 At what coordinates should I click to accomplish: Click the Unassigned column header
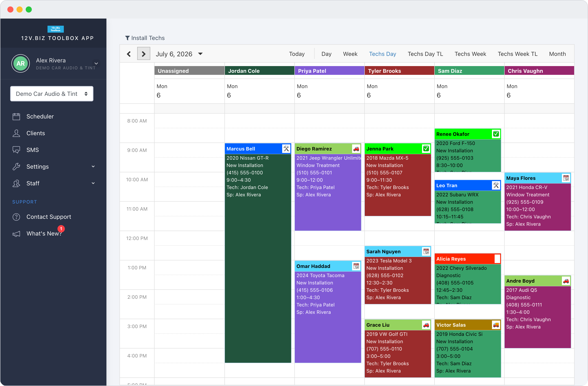[189, 71]
